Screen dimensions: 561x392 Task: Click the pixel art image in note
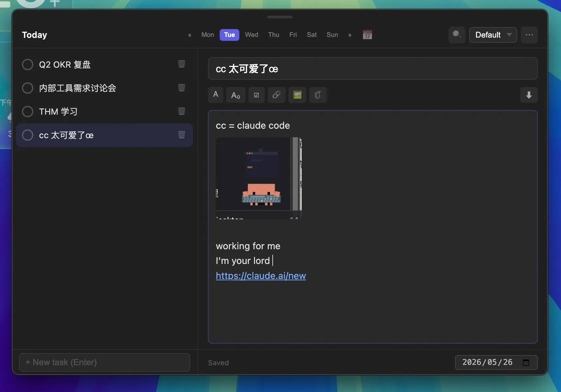[x=259, y=178]
